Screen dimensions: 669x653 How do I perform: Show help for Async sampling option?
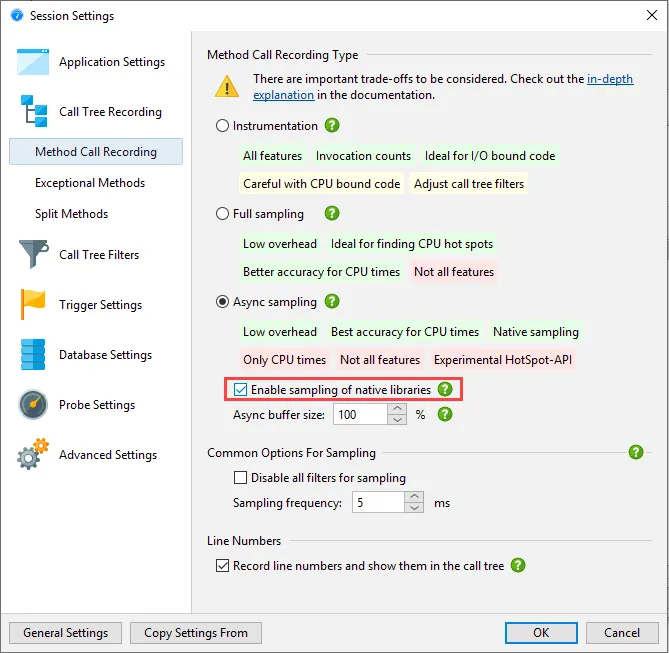point(332,301)
